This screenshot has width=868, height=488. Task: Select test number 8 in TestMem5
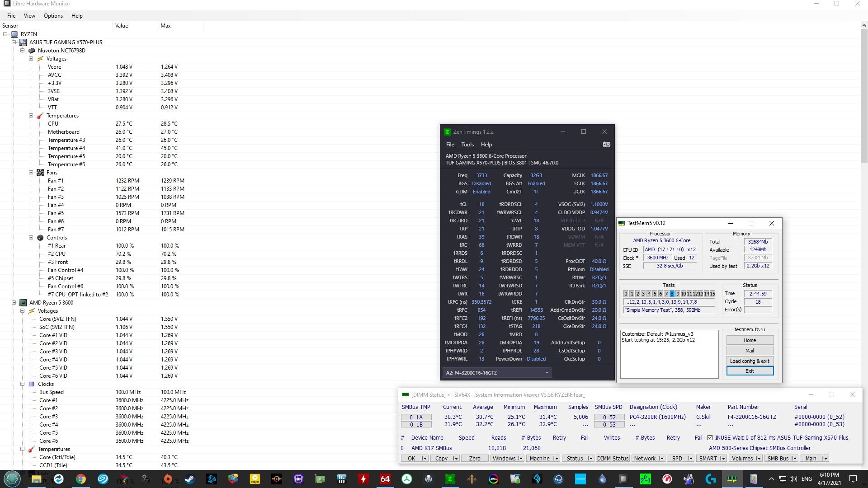672,294
